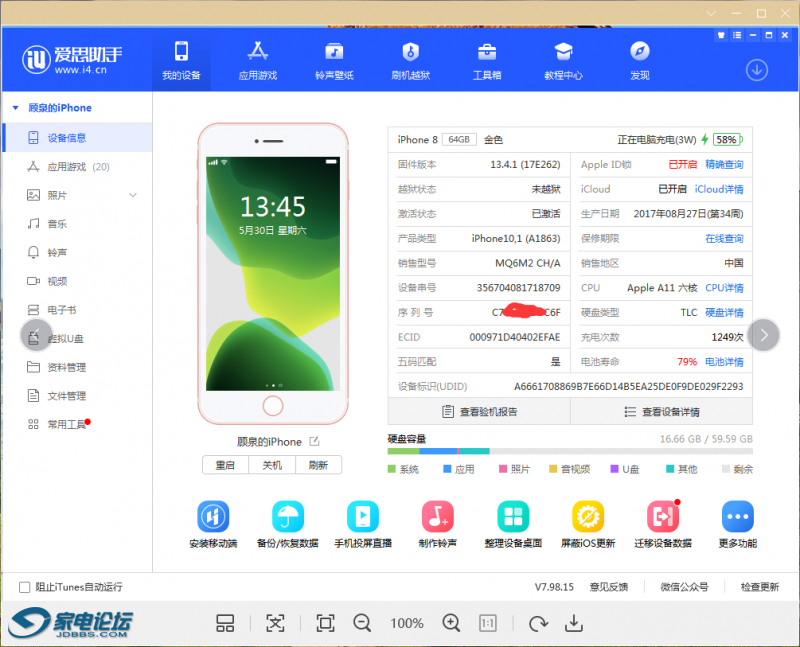Click viewer fit-to-window icon
This screenshot has height=647, width=800.
coord(276,623)
